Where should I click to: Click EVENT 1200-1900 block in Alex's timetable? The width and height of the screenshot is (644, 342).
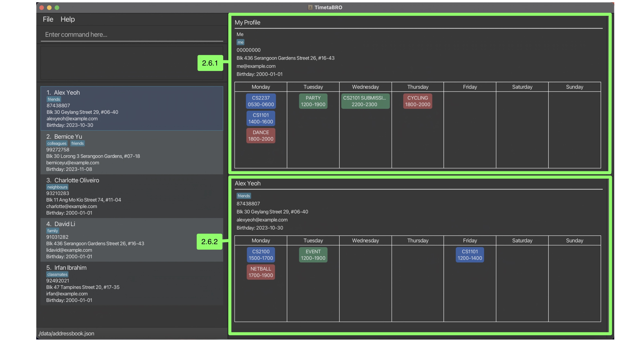[313, 255]
